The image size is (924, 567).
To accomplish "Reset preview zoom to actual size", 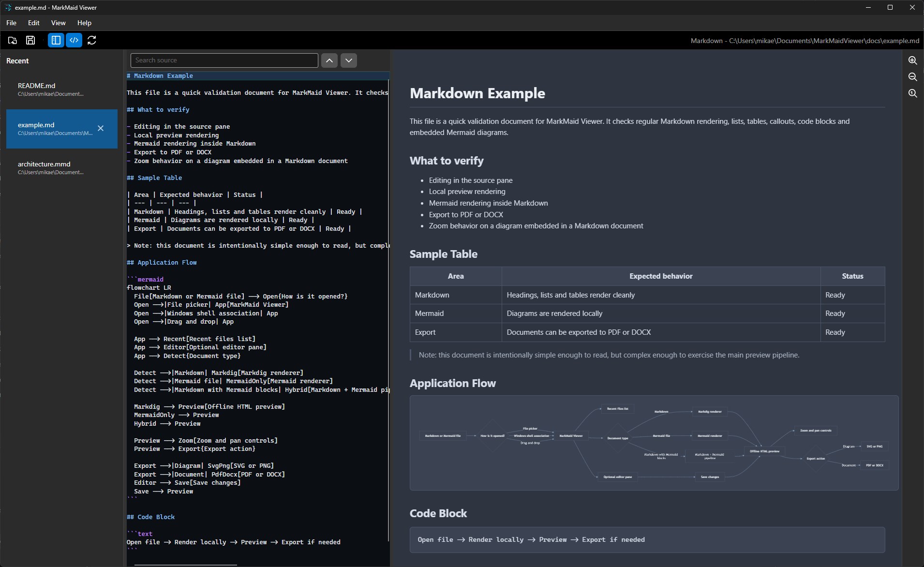I will click(912, 93).
